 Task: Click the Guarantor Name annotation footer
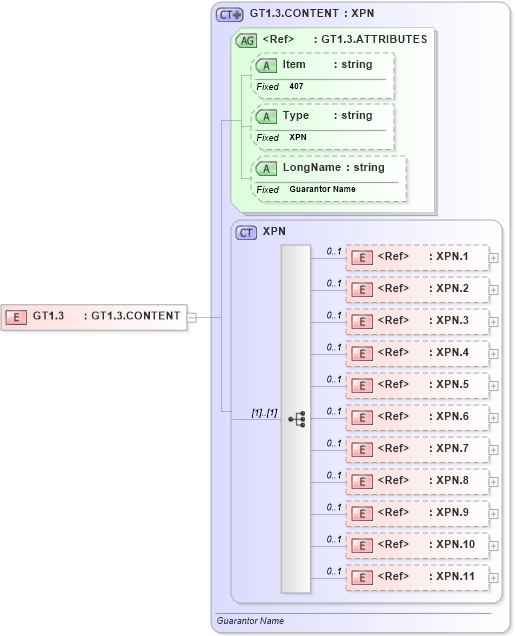(250, 621)
